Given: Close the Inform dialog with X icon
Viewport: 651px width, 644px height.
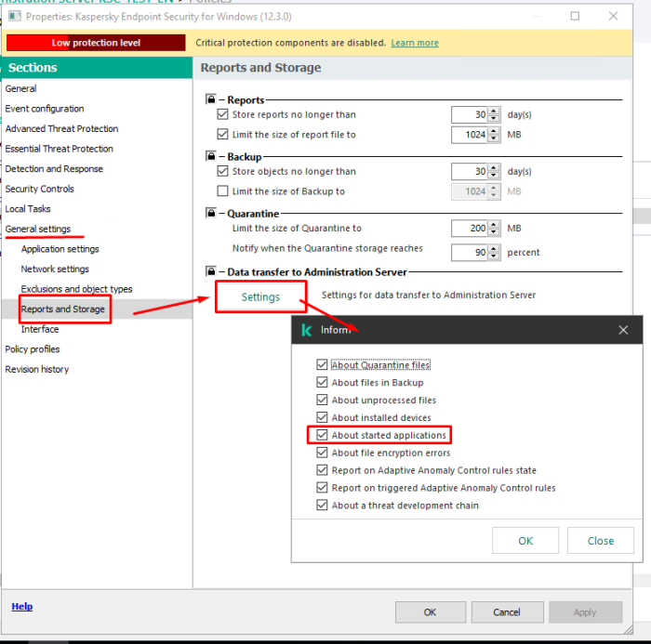Looking at the screenshot, I should click(x=623, y=330).
